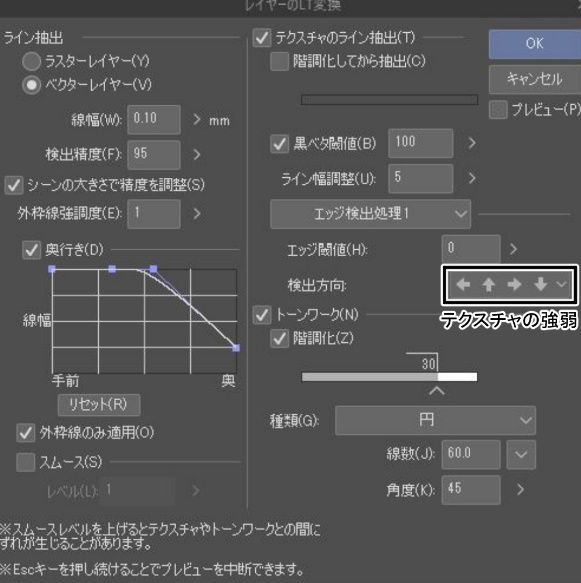Click ライン幅調整(U) value field 5
Viewport: 581px width, 583px height.
[421, 178]
